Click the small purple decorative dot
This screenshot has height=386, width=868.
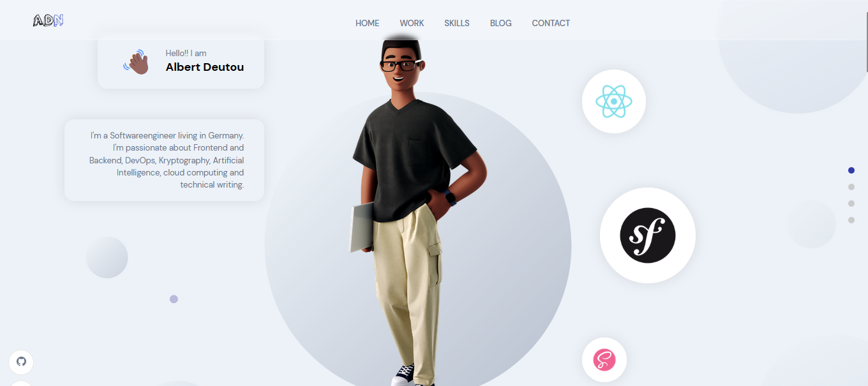(x=174, y=299)
